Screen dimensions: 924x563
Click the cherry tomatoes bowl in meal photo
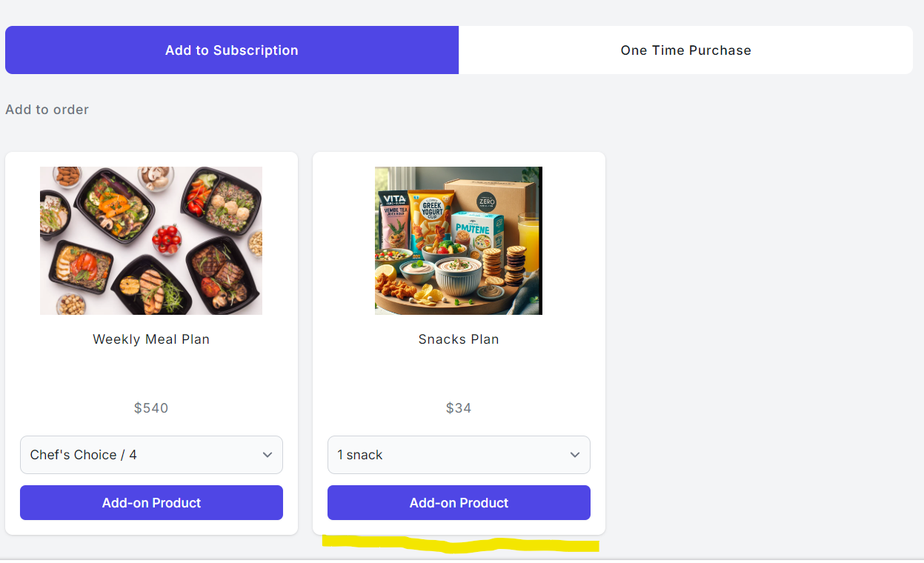coord(167,239)
